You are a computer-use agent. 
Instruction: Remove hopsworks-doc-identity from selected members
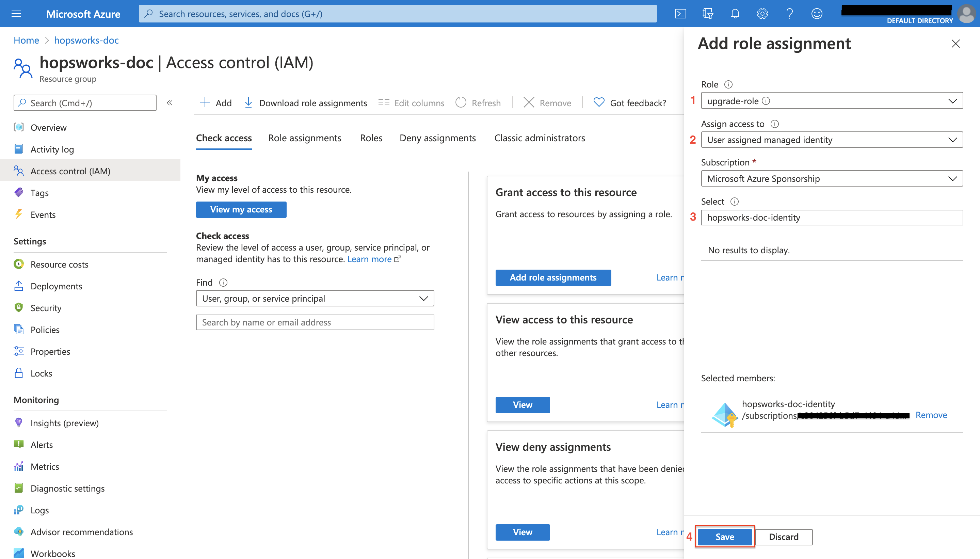931,415
